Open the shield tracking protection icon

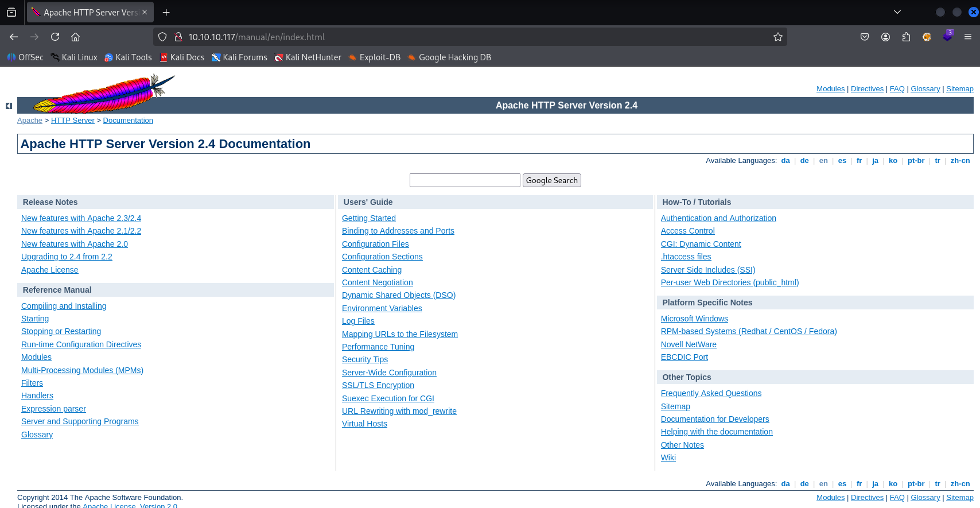click(162, 37)
